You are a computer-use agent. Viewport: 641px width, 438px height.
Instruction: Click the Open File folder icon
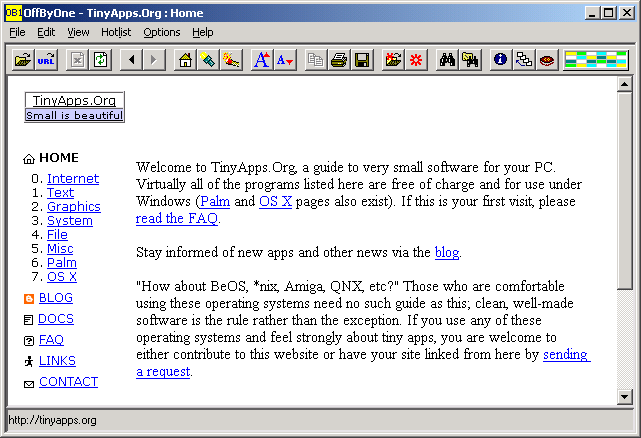22,60
